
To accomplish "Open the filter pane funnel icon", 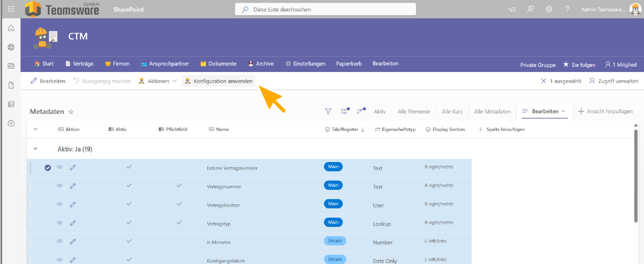I will tap(328, 111).
